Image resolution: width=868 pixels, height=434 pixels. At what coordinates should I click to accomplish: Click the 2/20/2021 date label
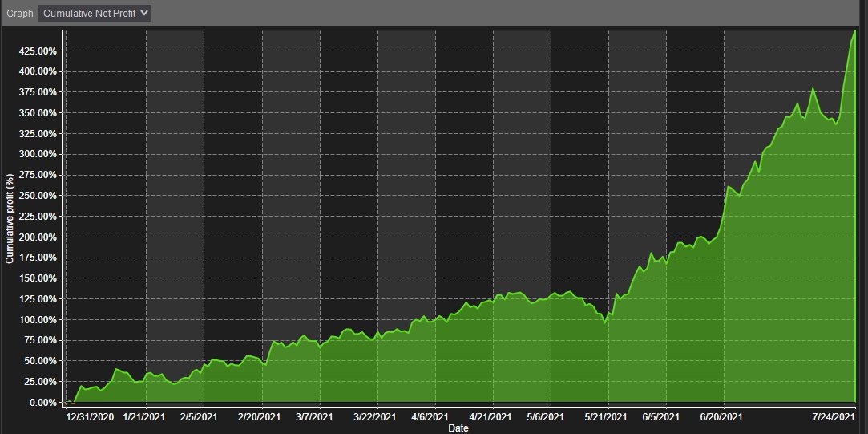(259, 417)
